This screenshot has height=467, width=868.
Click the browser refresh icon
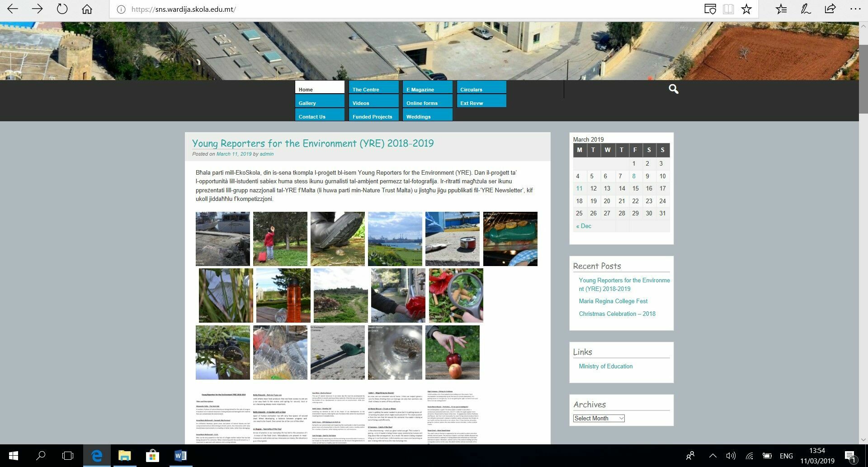coord(62,9)
